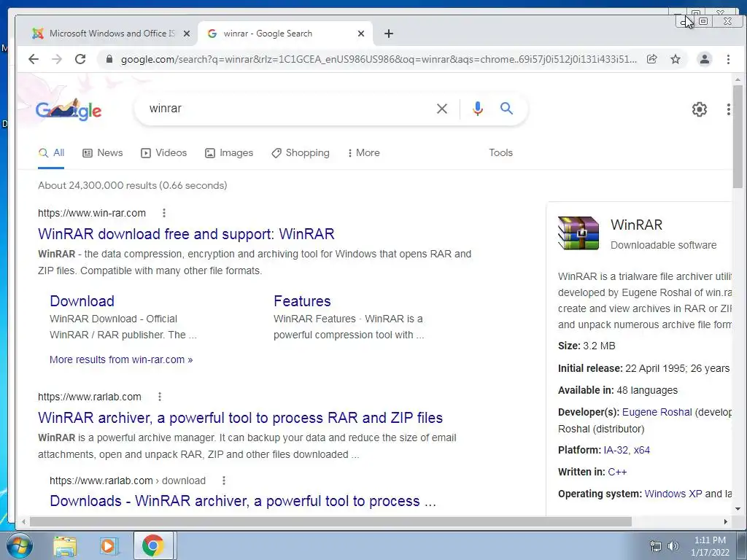
Task: Click More results from win-rar.com
Action: (121, 359)
